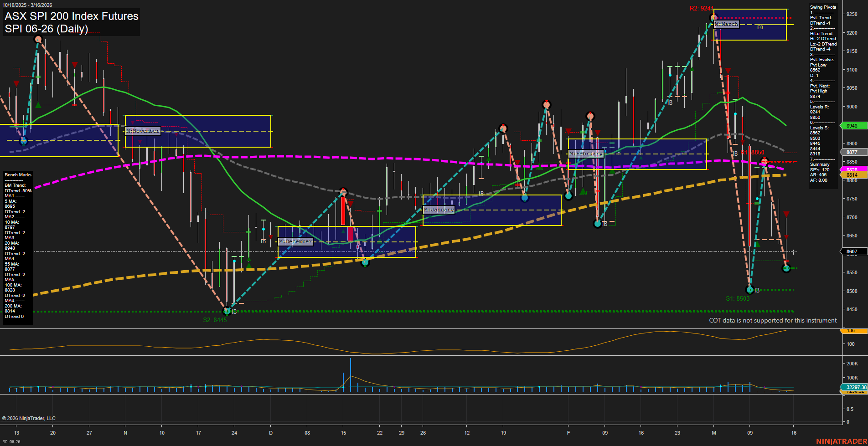Click the M:December zone label

click(x=295, y=241)
